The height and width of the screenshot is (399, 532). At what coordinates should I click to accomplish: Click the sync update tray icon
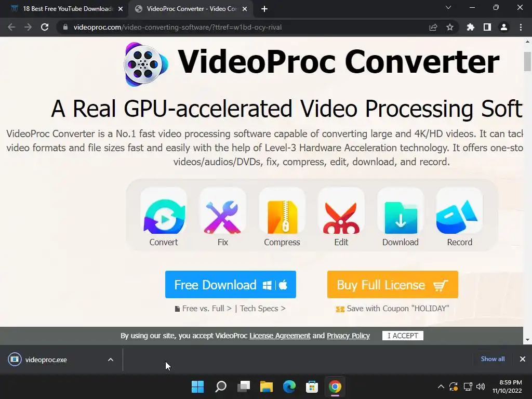tap(454, 387)
